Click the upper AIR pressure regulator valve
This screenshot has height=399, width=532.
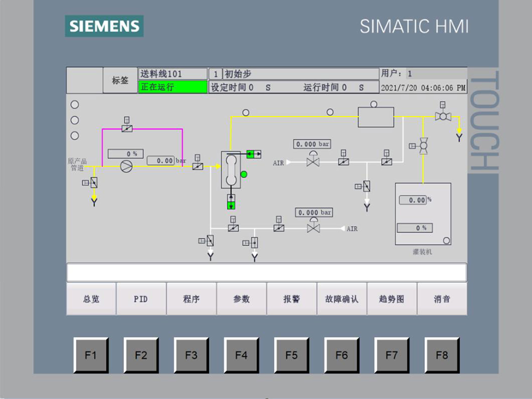313,162
